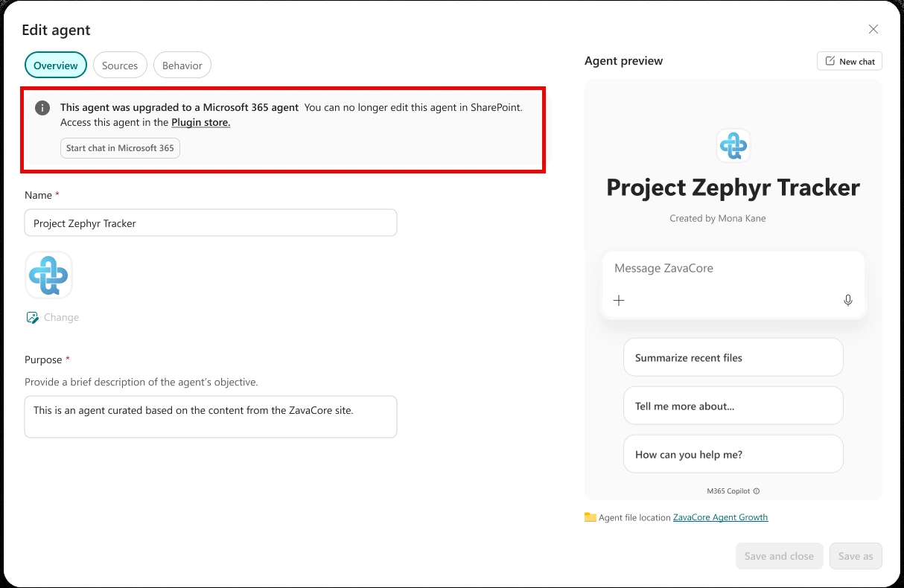Select Summarize recent files suggestion
Screen dimensions: 904x588
733,357
